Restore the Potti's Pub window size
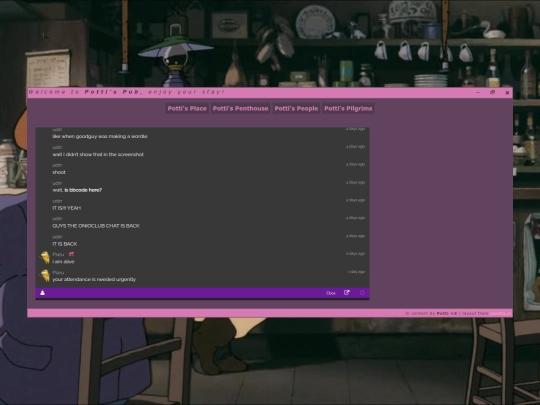Image resolution: width=540 pixels, height=405 pixels. (x=492, y=92)
